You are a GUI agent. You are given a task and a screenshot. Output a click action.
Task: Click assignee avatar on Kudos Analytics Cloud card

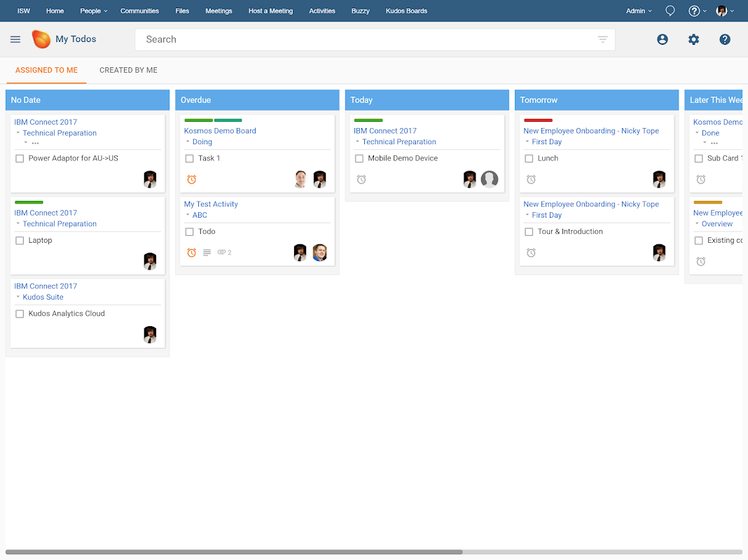point(150,335)
